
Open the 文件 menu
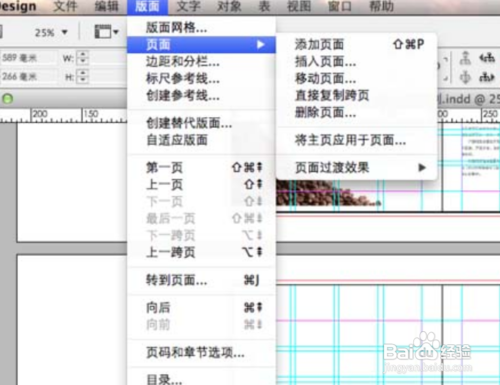coord(65,6)
